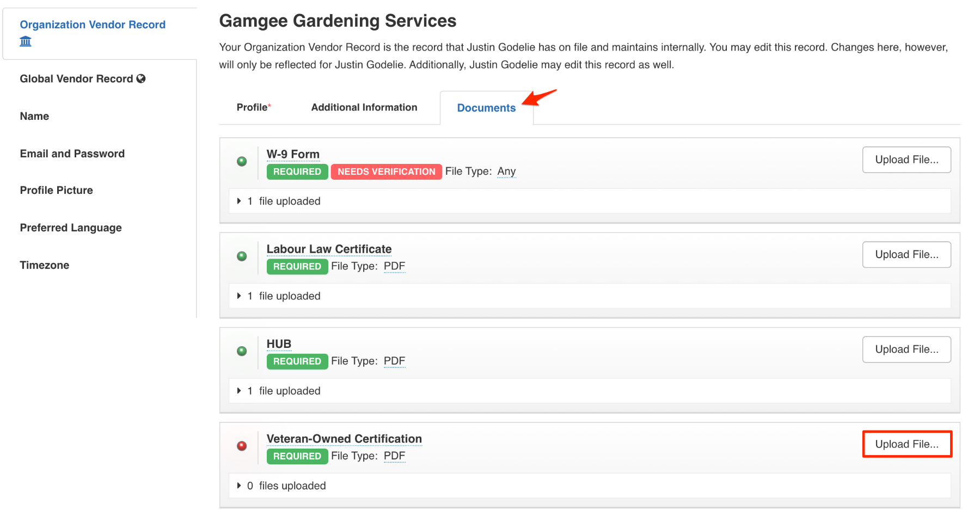Click the REQUIRED badge on W-9 Form
This screenshot has height=515, width=980.
297,171
